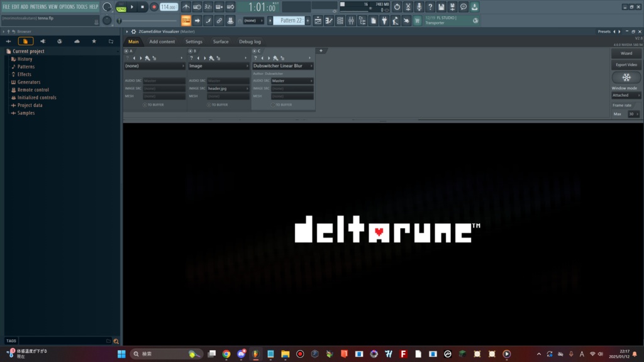
Task: Open the audio editor scissors icon
Action: 408,7
